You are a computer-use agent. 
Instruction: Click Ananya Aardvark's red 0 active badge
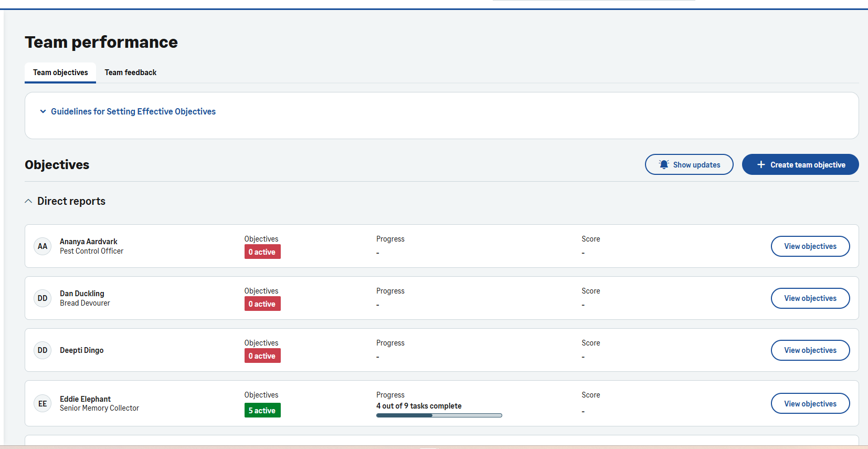(262, 252)
